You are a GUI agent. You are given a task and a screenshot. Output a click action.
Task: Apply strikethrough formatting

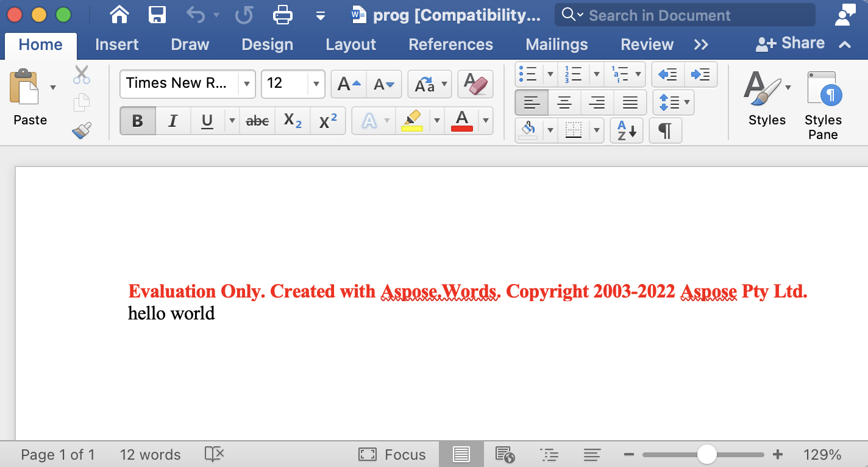257,121
